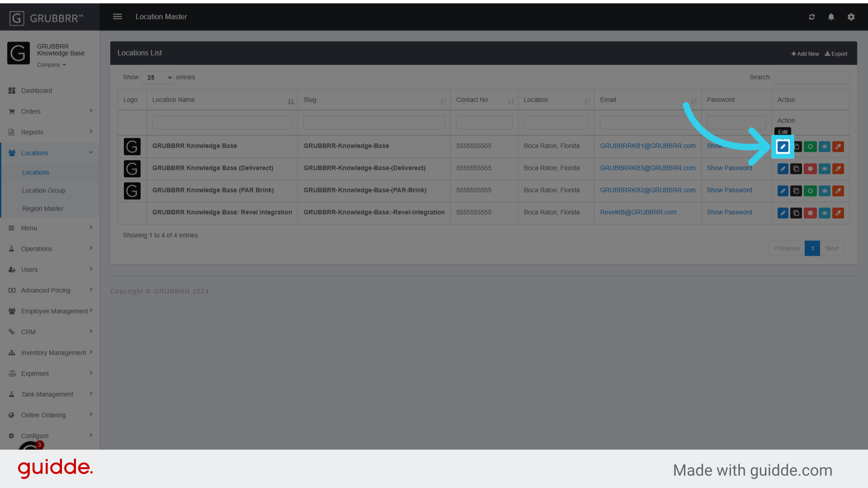The height and width of the screenshot is (488, 868).
Task: Click the refresh icon in top bar
Action: click(812, 17)
